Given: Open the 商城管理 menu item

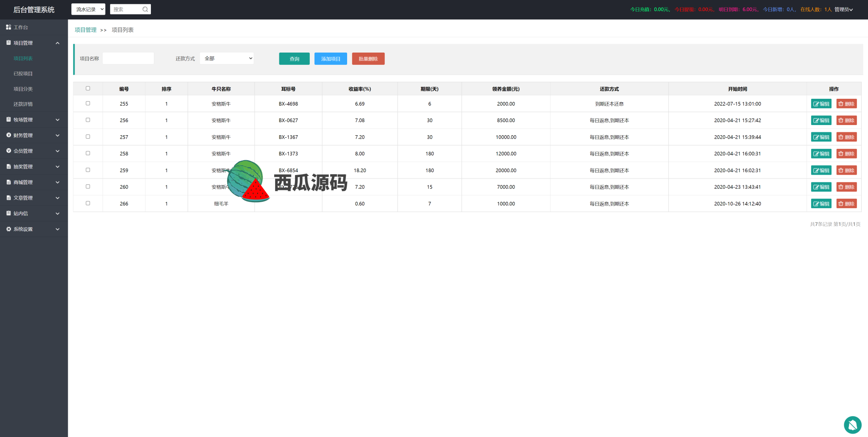Looking at the screenshot, I should pos(34,182).
